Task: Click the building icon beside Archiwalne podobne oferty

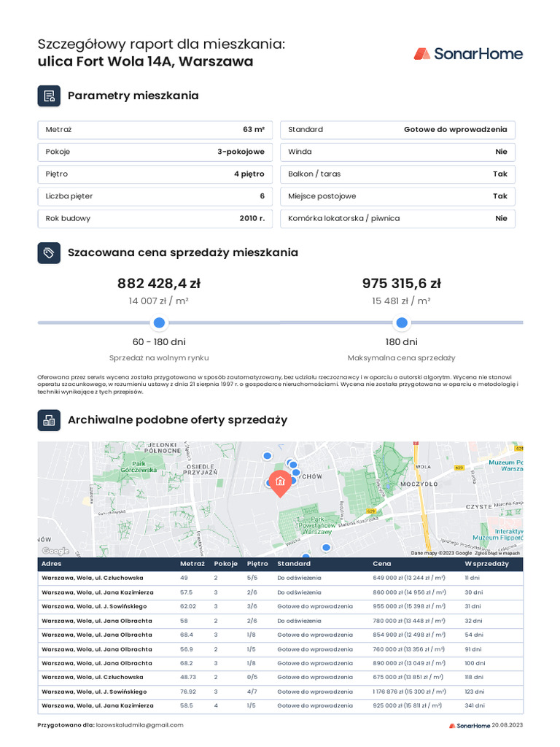Action: (x=49, y=419)
